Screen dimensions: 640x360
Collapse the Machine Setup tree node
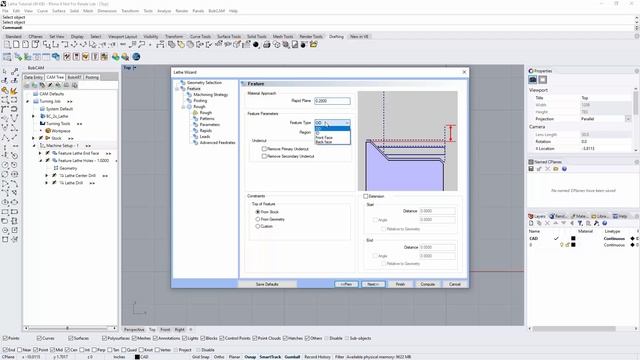[34, 146]
